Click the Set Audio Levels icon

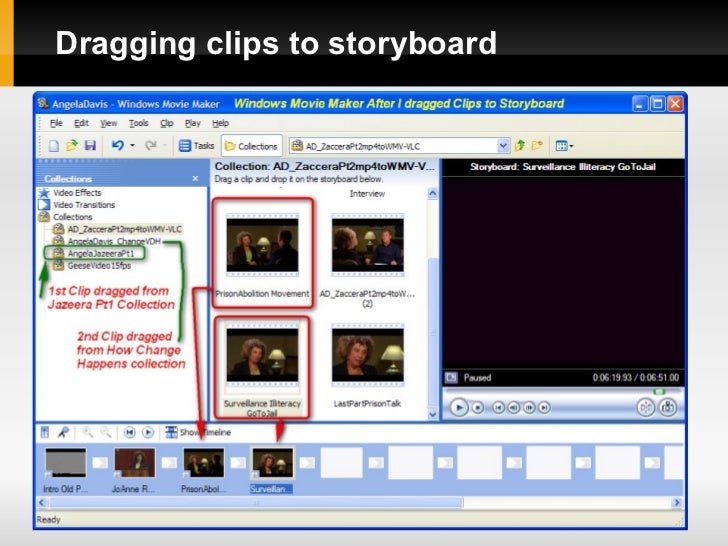(x=45, y=432)
